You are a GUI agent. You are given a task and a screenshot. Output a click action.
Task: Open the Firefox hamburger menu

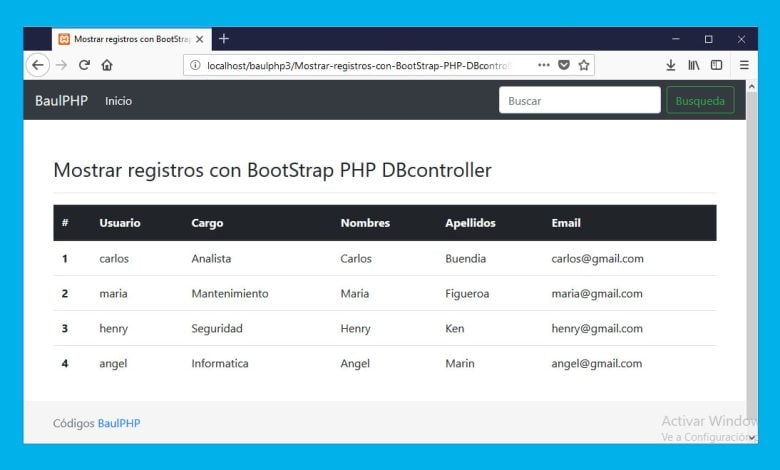(744, 65)
